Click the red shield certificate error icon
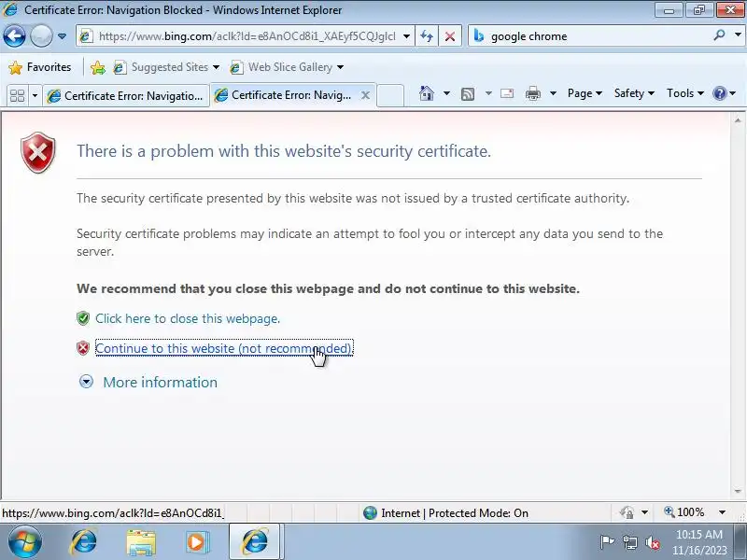The image size is (747, 560). tap(38, 152)
